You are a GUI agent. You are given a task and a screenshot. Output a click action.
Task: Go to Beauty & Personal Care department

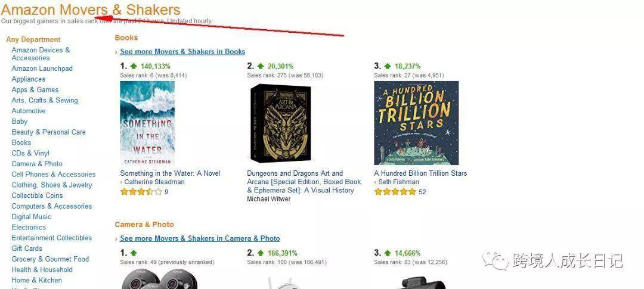(48, 132)
